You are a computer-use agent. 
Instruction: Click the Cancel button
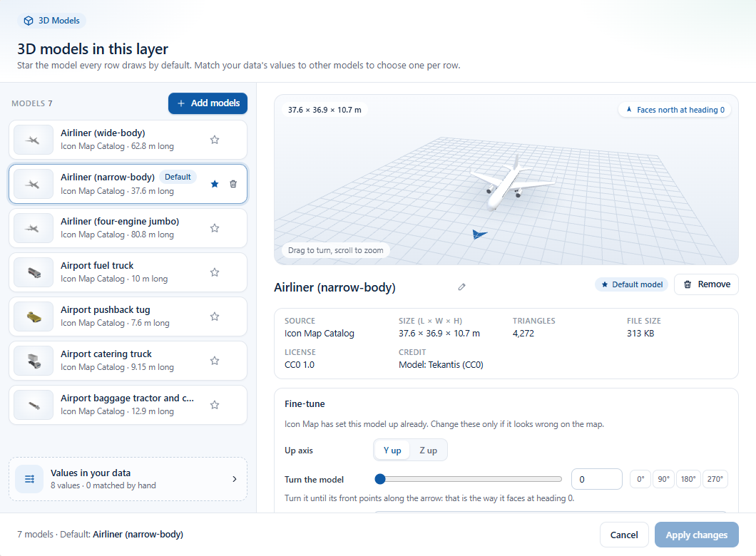point(624,535)
